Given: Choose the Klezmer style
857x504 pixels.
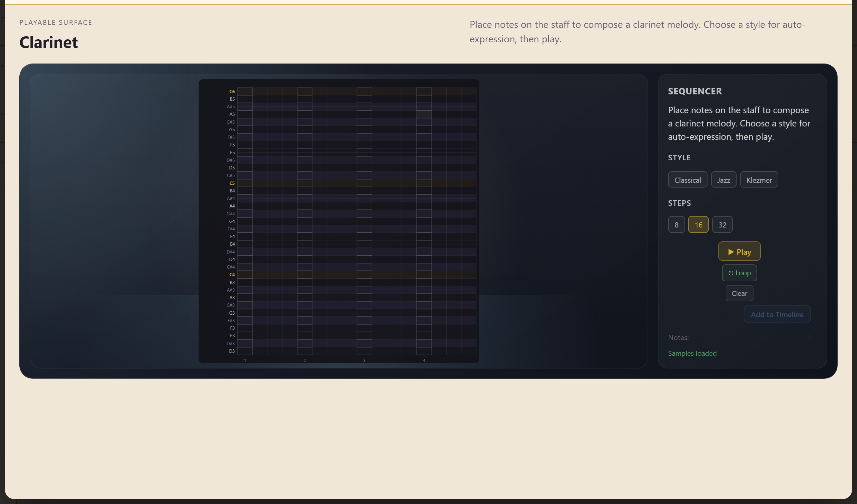Looking at the screenshot, I should [759, 180].
